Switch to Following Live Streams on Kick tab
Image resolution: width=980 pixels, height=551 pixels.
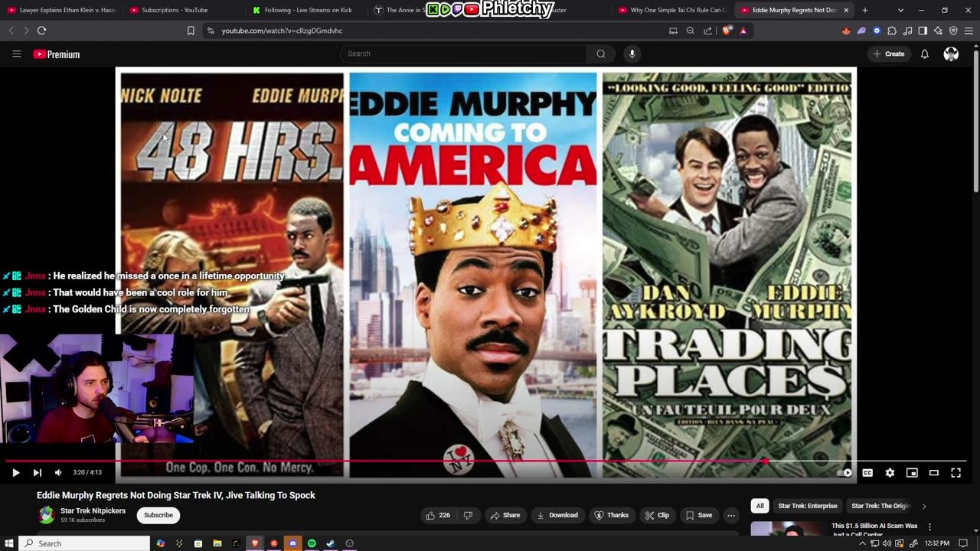305,10
